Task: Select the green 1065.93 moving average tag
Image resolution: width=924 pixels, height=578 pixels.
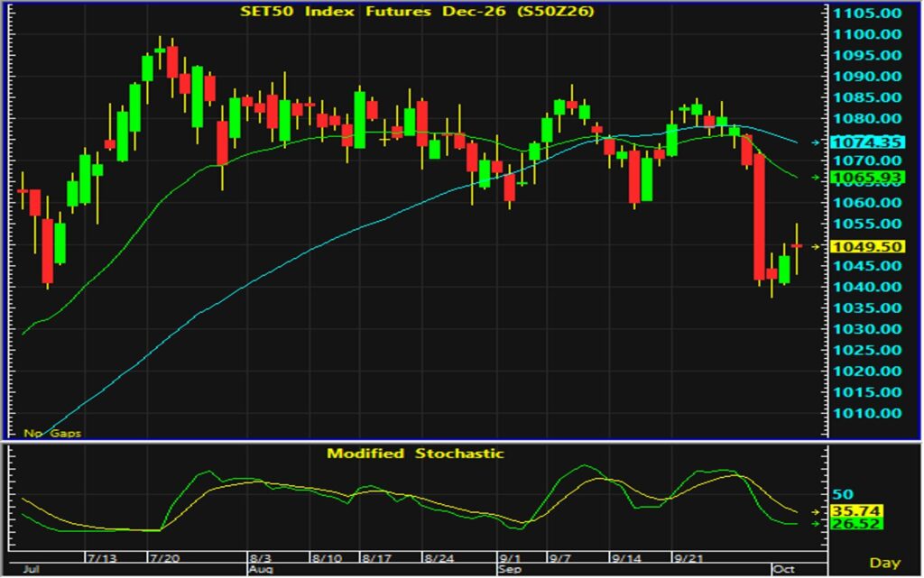Action: (x=867, y=177)
